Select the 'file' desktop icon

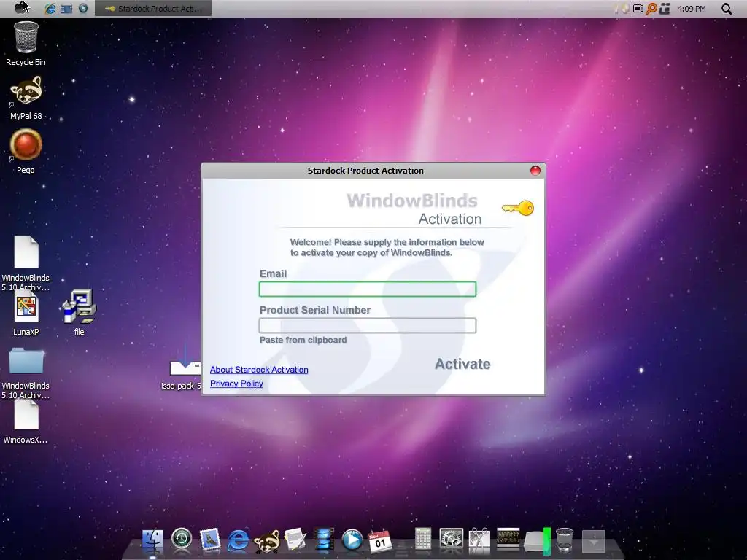point(79,312)
